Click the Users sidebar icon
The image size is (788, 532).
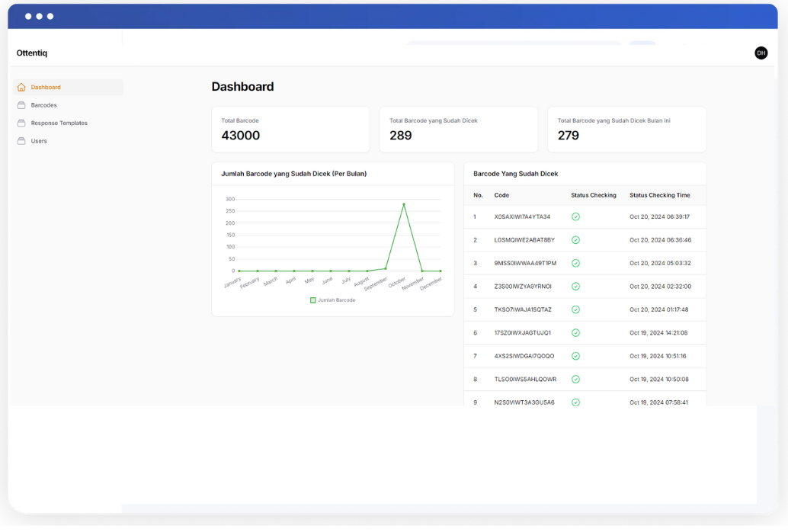(21, 141)
